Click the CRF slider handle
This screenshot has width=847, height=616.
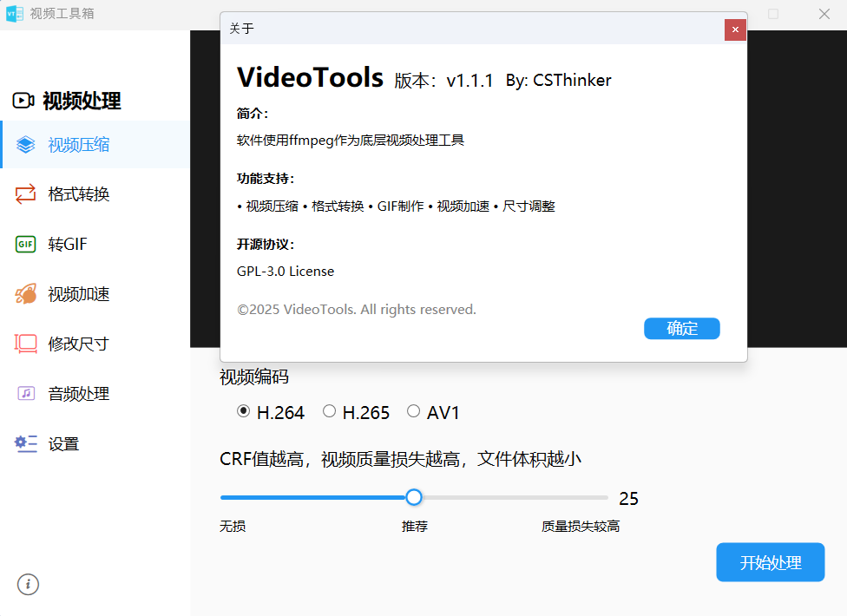(414, 497)
